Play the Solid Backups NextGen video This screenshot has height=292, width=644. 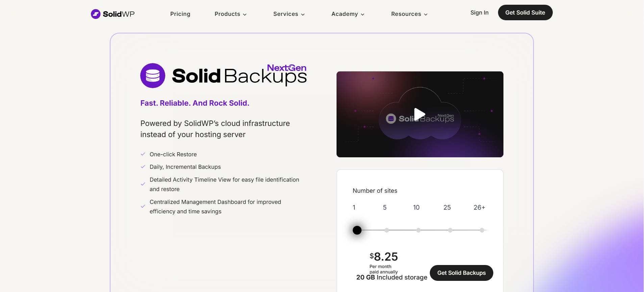coord(419,114)
